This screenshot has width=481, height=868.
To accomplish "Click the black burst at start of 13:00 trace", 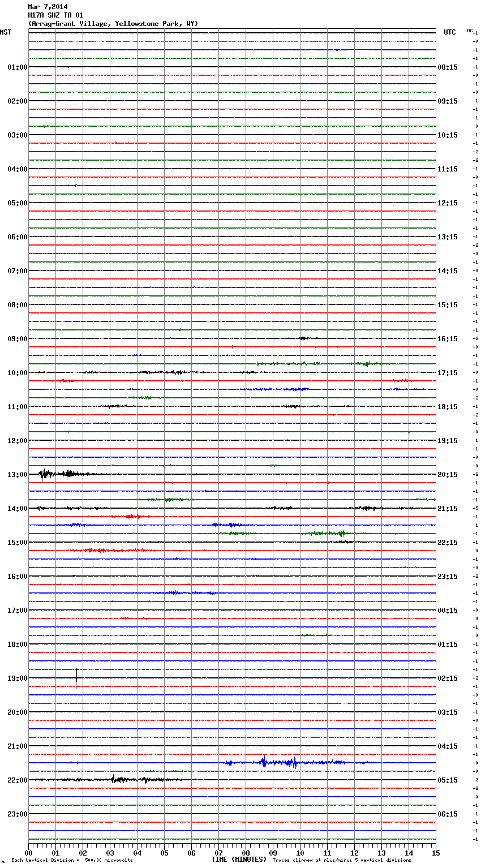I will point(54,474).
